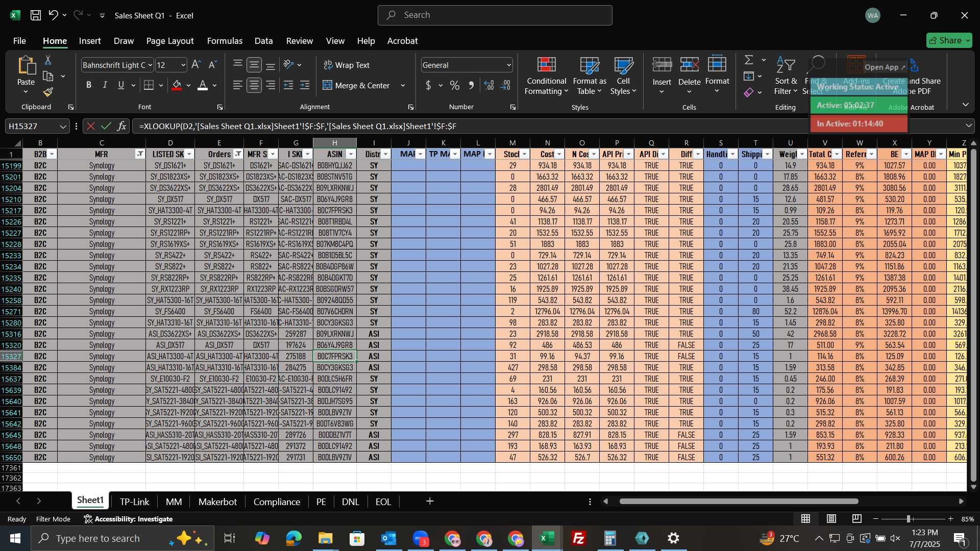Open the ASIN column filter dropdown

351,154
